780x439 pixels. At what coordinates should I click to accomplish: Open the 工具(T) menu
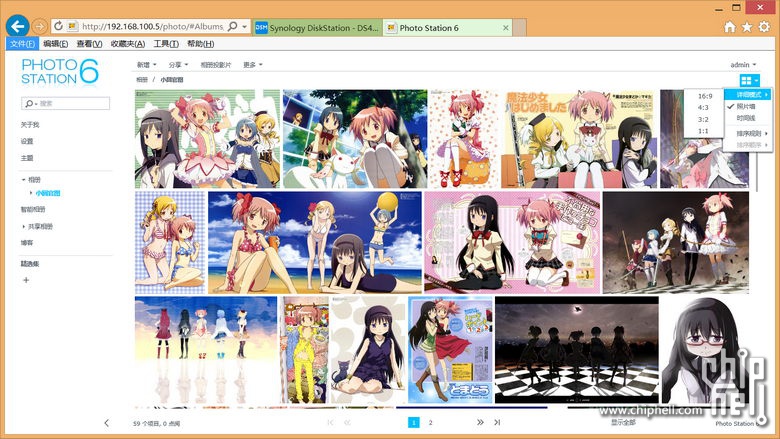[166, 44]
